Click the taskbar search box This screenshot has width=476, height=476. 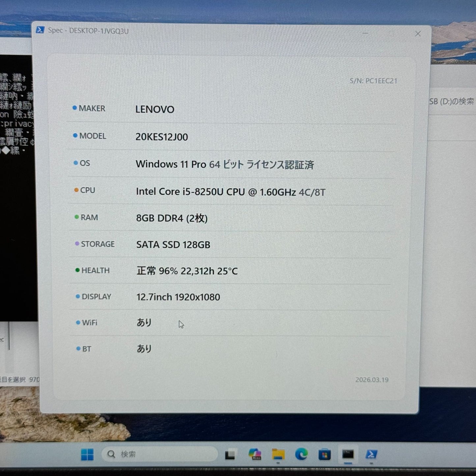(x=159, y=454)
